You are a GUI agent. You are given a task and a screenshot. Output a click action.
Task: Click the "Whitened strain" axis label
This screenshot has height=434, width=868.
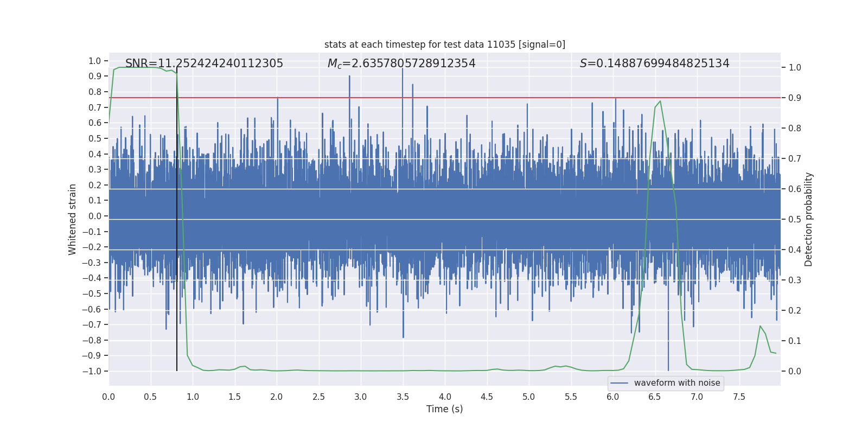(x=72, y=219)
